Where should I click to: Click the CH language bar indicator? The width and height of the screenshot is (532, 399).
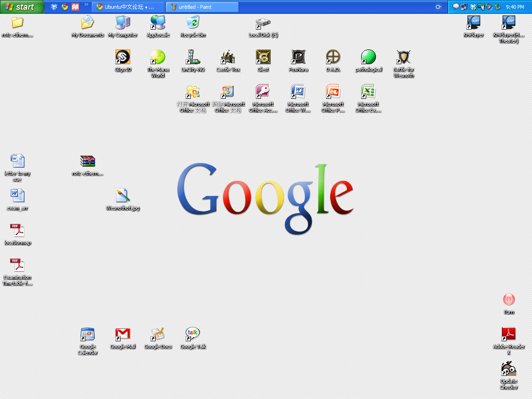(x=438, y=7)
